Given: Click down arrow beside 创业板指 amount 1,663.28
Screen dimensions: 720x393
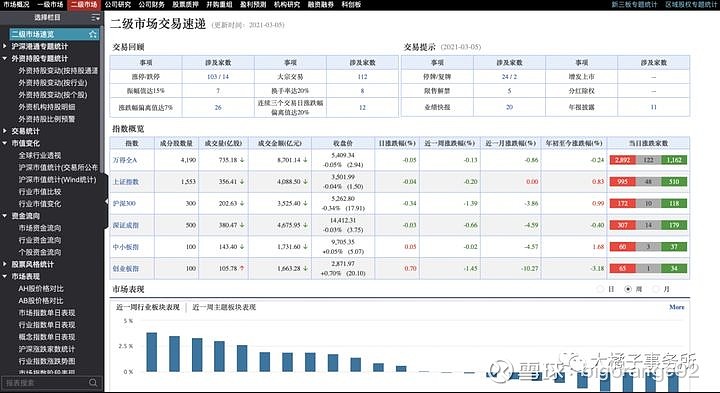Looking at the screenshot, I should tap(305, 268).
